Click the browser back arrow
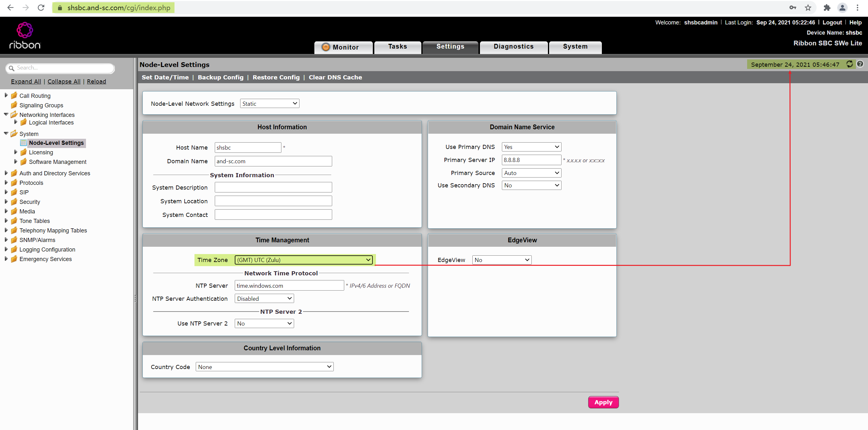This screenshot has height=430, width=868. [x=10, y=7]
